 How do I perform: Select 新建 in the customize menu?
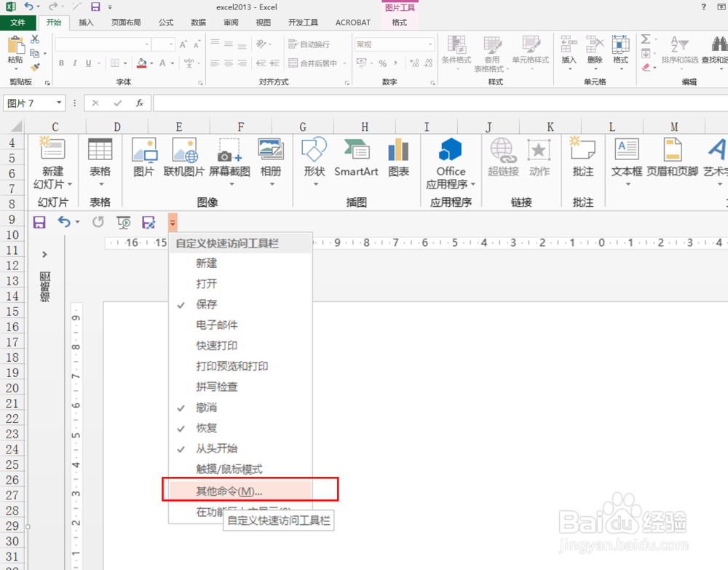click(x=207, y=264)
